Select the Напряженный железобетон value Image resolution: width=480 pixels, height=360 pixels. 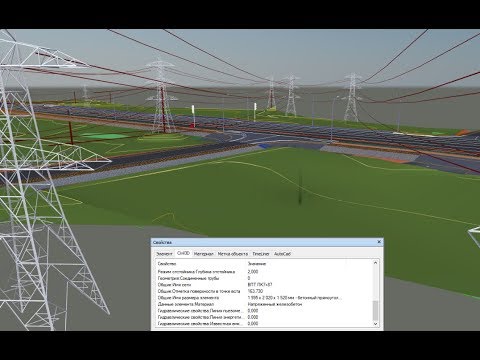[275, 304]
